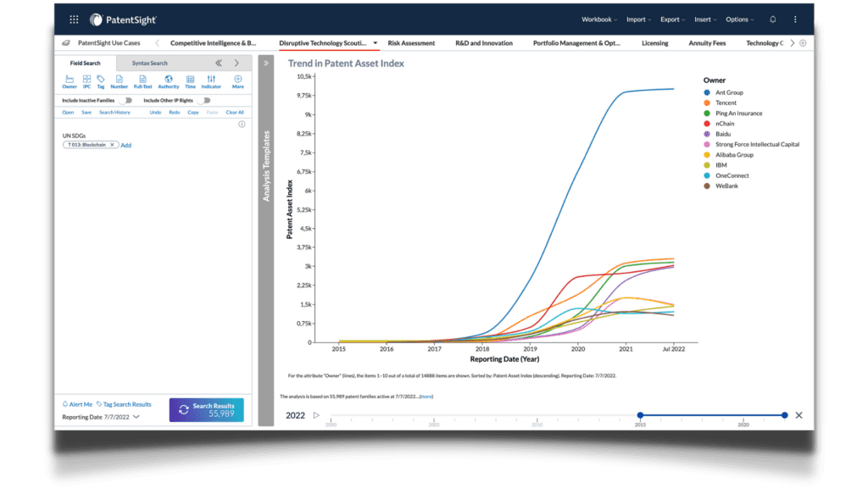
Task: Add a Time search field
Action: [191, 82]
